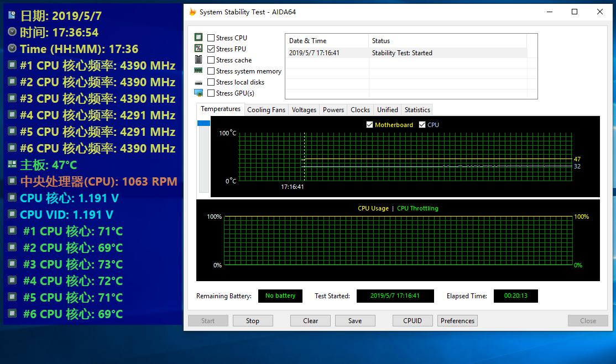Viewport: 616px width, 364px height.
Task: Enable the Stress CPU checkbox
Action: pyautogui.click(x=211, y=38)
